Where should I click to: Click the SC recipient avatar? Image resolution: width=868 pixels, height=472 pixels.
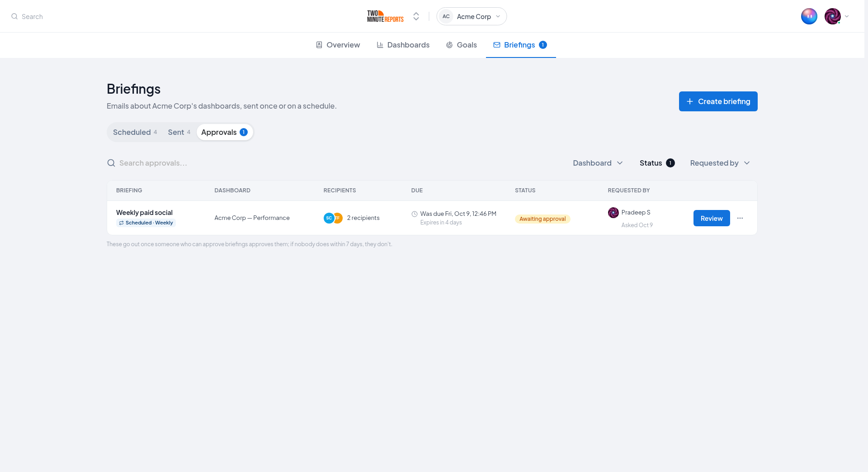click(x=329, y=218)
